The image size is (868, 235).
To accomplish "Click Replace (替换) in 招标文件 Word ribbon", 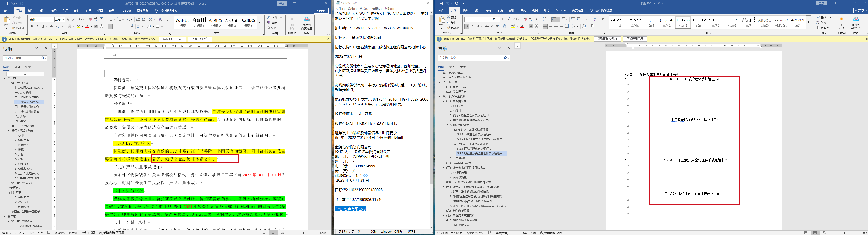I will (x=272, y=23).
